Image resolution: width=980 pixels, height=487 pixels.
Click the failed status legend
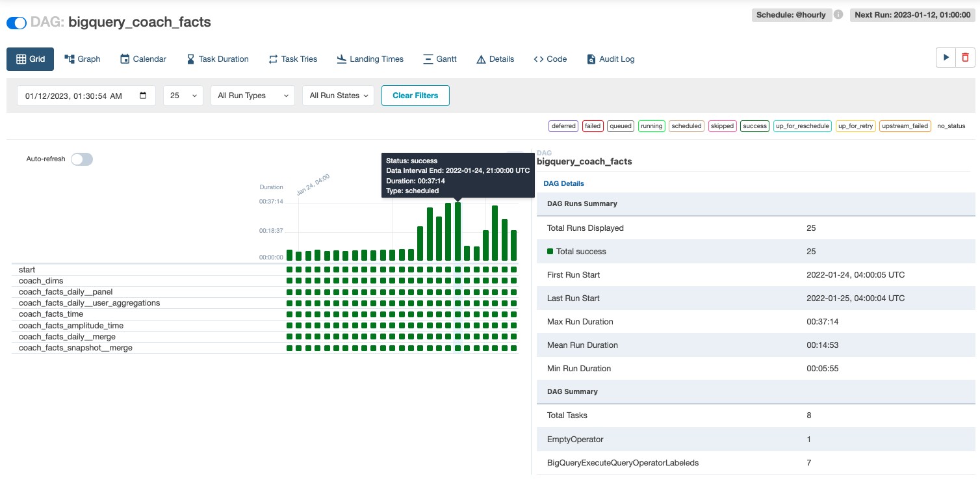click(x=593, y=126)
